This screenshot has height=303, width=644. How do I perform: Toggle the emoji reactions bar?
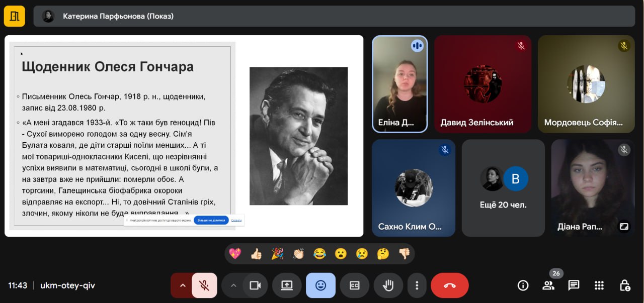point(320,285)
